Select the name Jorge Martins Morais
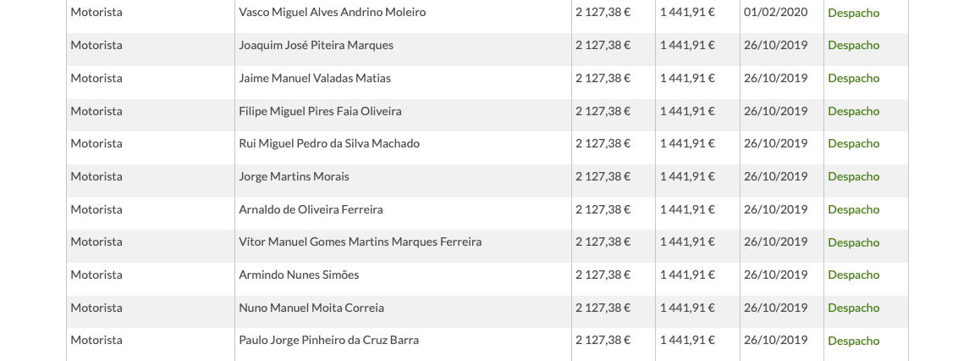The height and width of the screenshot is (361, 980). [294, 176]
